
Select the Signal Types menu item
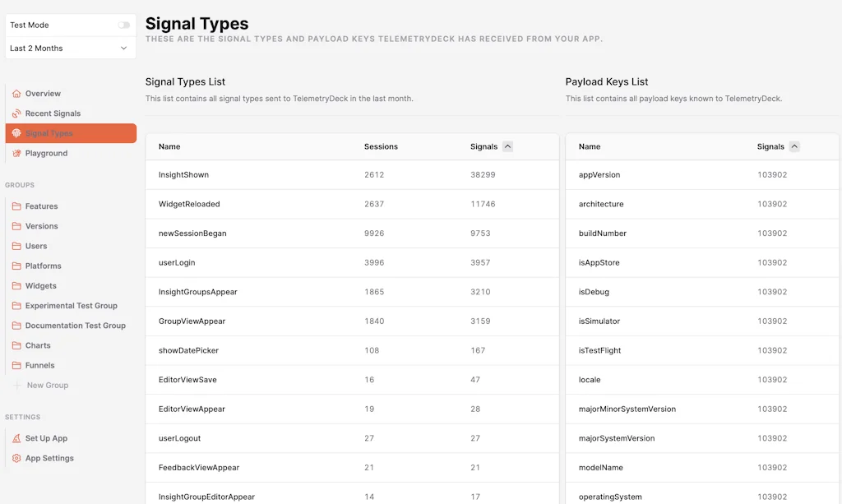71,133
